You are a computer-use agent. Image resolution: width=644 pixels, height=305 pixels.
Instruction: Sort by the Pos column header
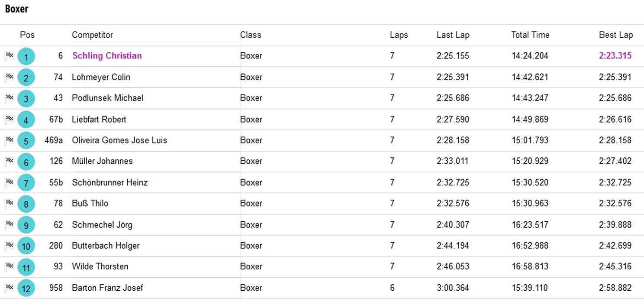[27, 35]
